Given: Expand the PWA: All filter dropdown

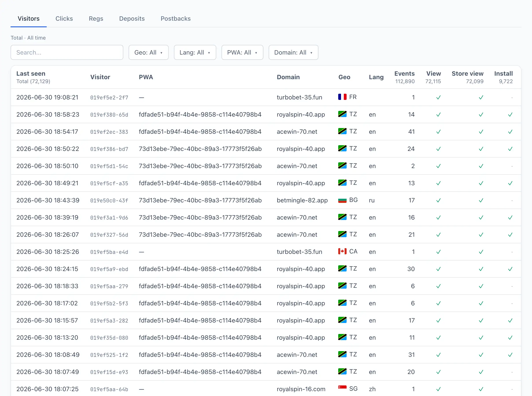Looking at the screenshot, I should 242,52.
